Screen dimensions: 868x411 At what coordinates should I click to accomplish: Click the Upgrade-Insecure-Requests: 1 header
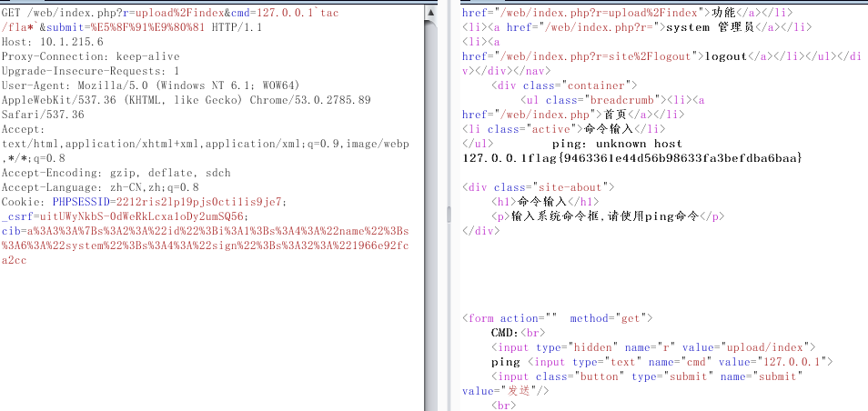(90, 71)
